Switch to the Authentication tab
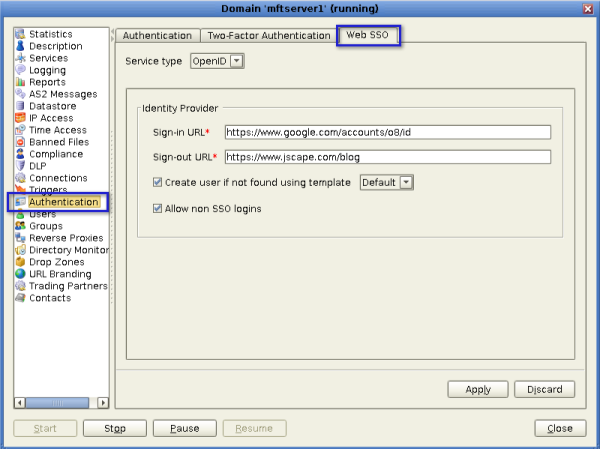 (x=157, y=36)
